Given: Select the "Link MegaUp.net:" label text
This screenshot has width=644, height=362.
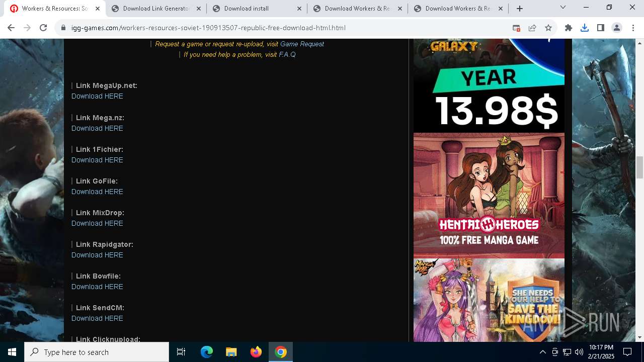Looking at the screenshot, I should (107, 85).
